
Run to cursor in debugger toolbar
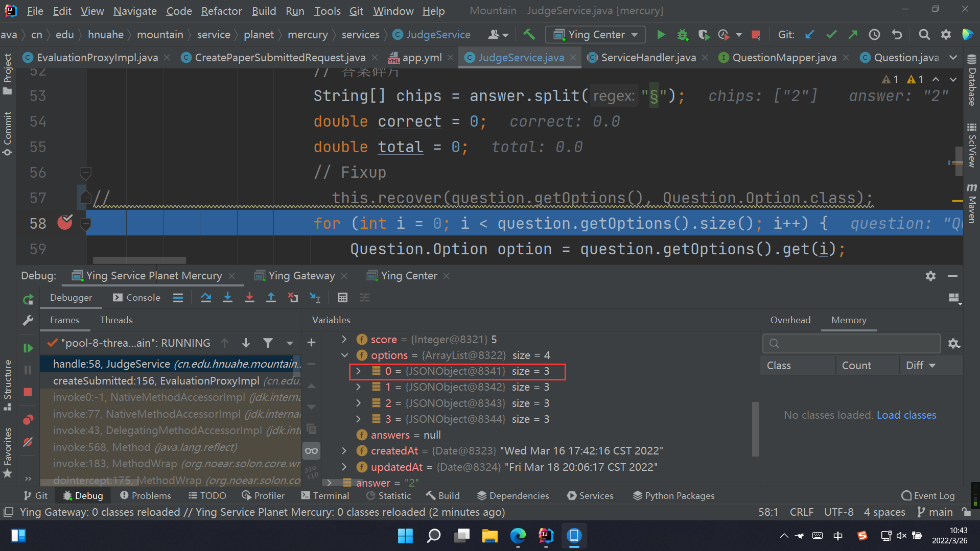315,298
